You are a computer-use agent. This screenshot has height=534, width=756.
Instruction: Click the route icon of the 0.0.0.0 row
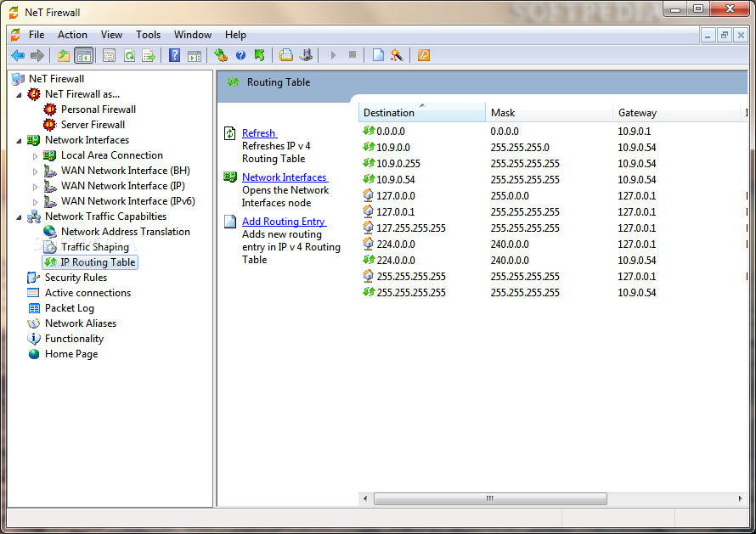pos(369,131)
